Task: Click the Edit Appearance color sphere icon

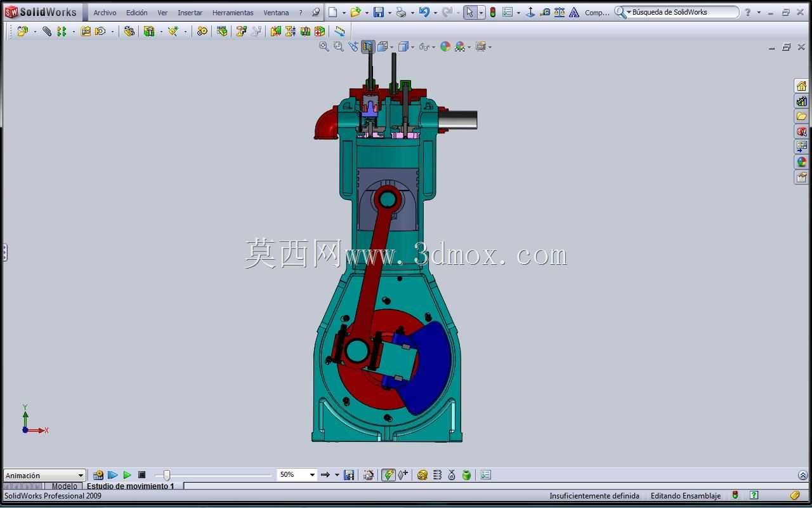Action: pyautogui.click(x=445, y=46)
